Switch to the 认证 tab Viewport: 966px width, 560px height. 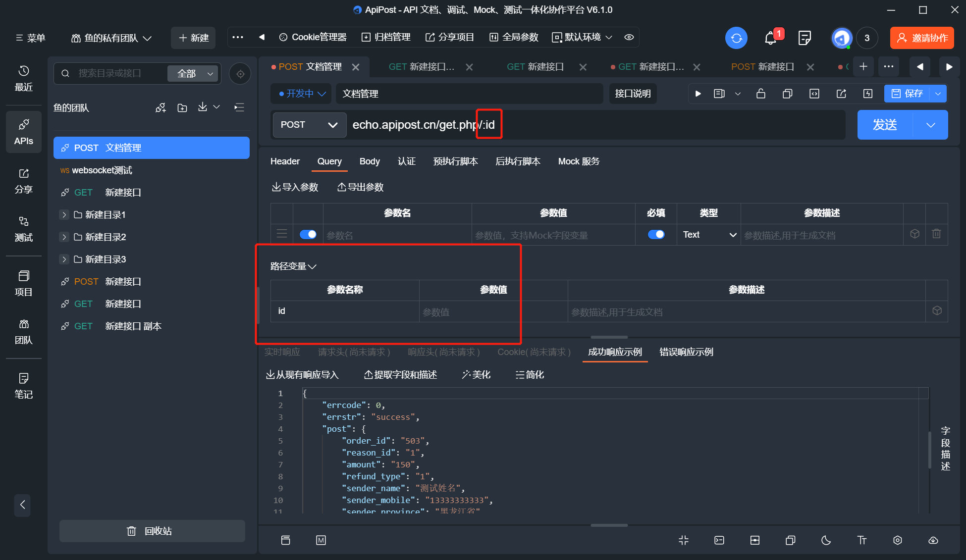(407, 161)
